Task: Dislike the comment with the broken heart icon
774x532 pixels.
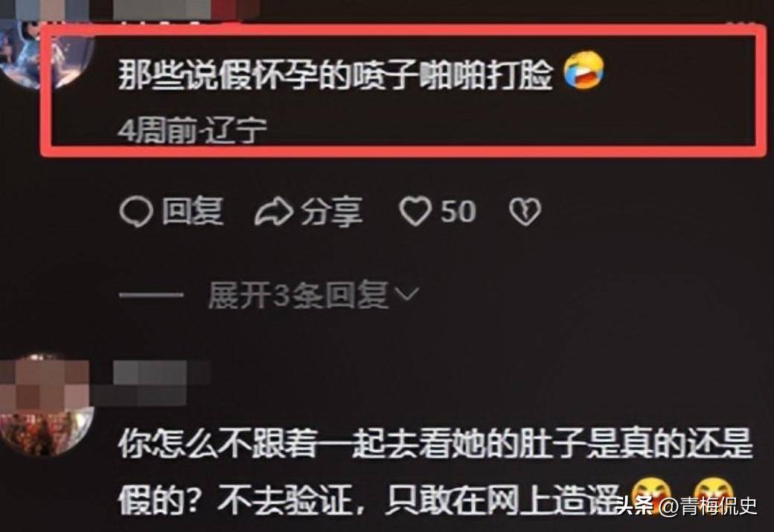Action: (525, 212)
